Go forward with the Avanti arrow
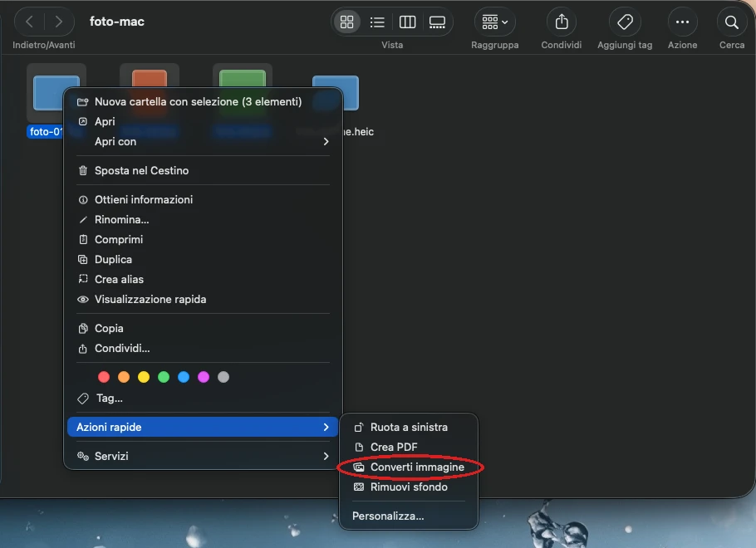 tap(58, 22)
